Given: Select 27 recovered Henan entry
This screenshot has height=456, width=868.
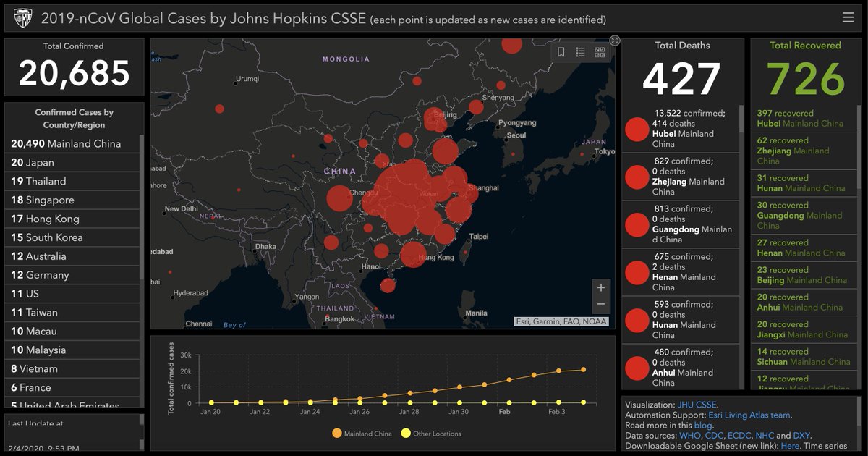Looking at the screenshot, I should (x=804, y=248).
